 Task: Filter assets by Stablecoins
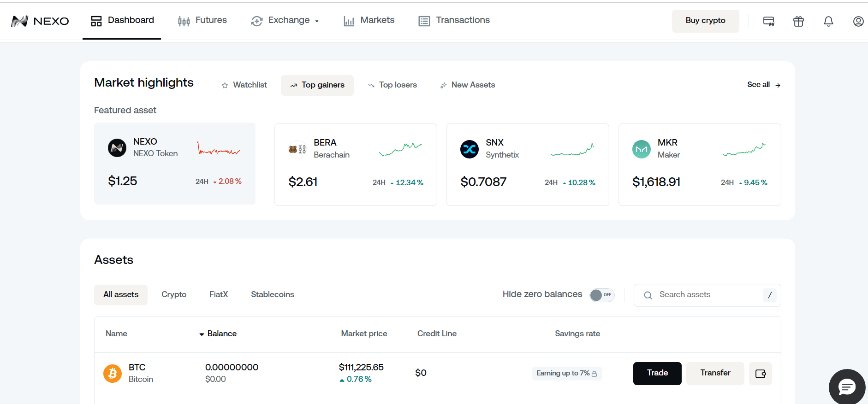273,295
